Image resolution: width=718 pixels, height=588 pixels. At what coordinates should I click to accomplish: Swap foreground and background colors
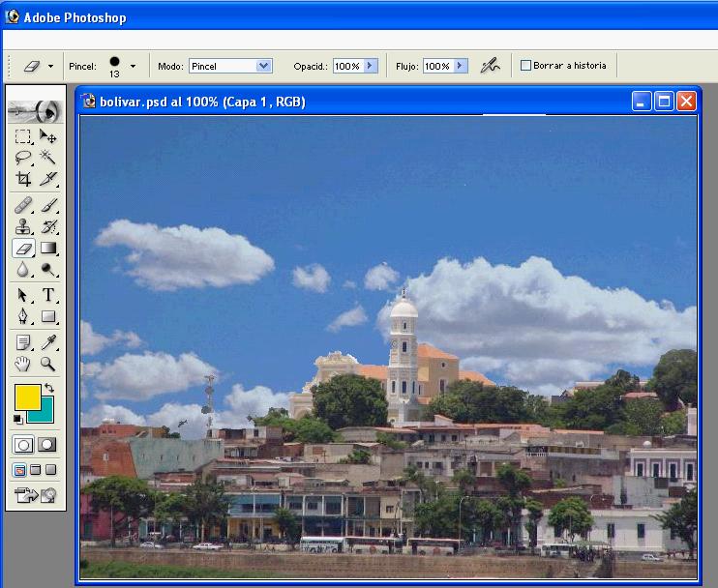pos(49,388)
